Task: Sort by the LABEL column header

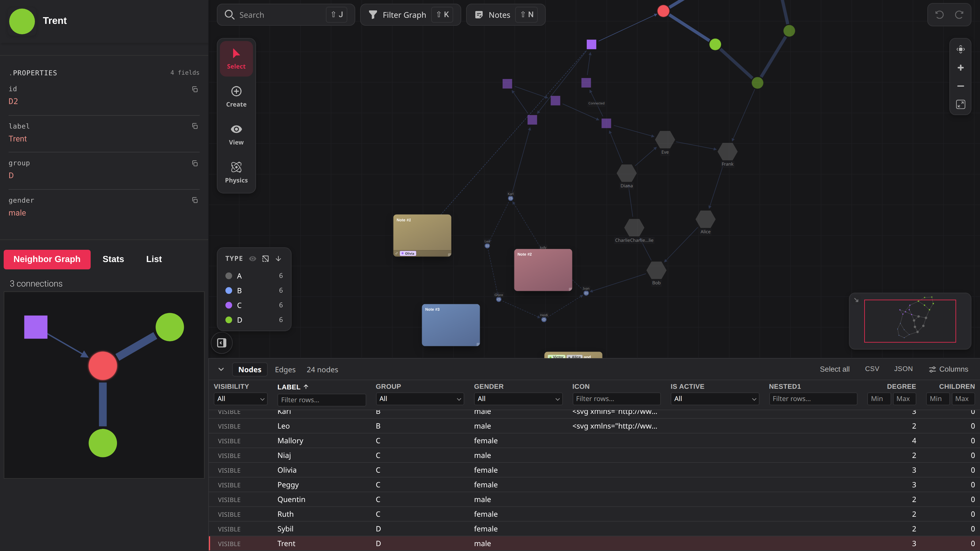Action: click(x=292, y=387)
